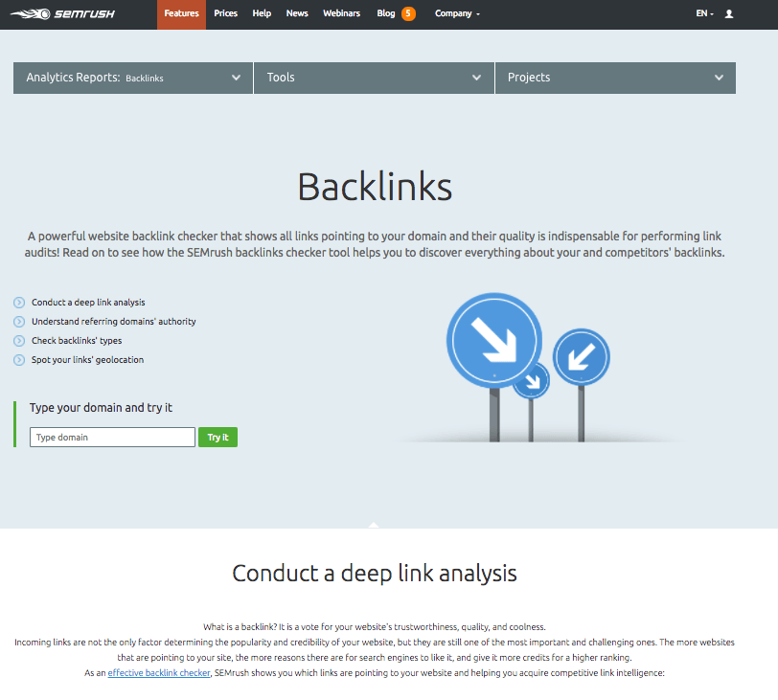The width and height of the screenshot is (778, 700).
Task: Click the Blog notification badge 5
Action: click(x=408, y=13)
